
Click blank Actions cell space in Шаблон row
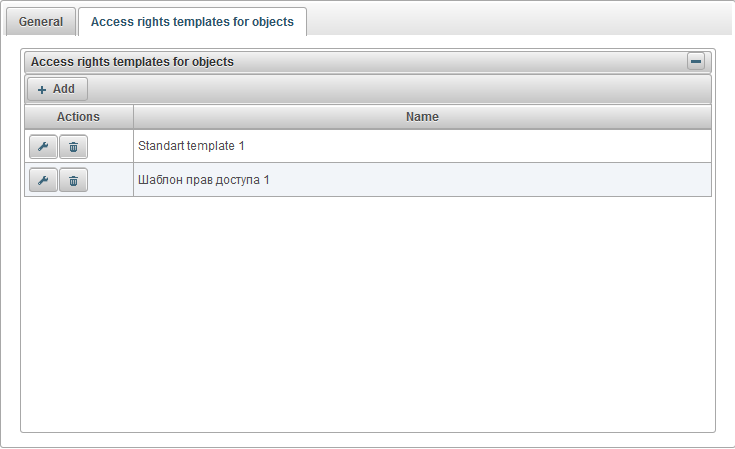(x=110, y=180)
